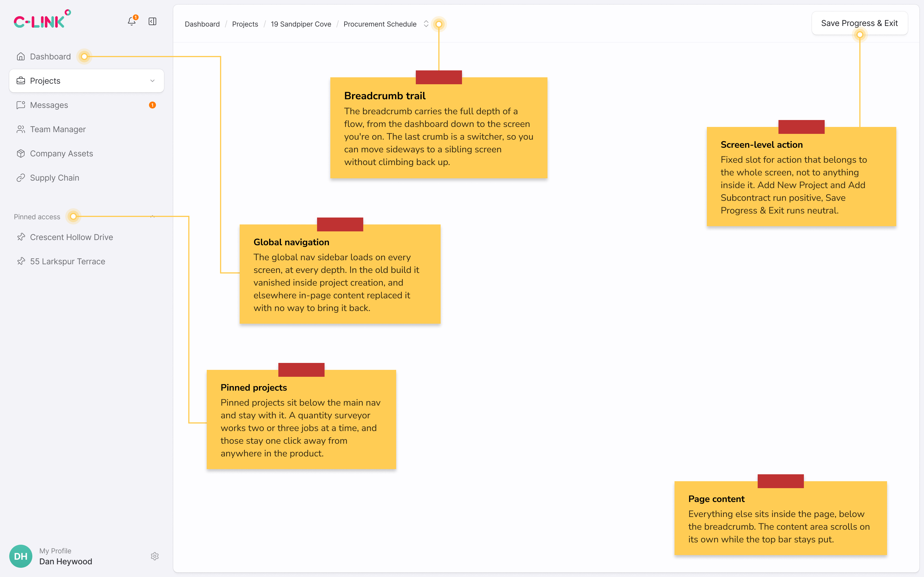Click the pin icon beside Crescent Hollow Drive
This screenshot has height=577, width=924.
coord(21,237)
